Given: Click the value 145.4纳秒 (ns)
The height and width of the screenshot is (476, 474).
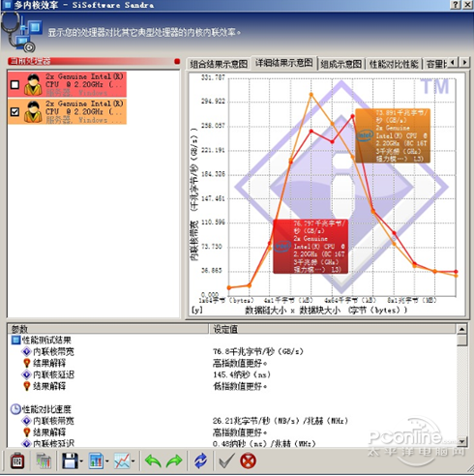Looking at the screenshot, I should (x=242, y=374).
